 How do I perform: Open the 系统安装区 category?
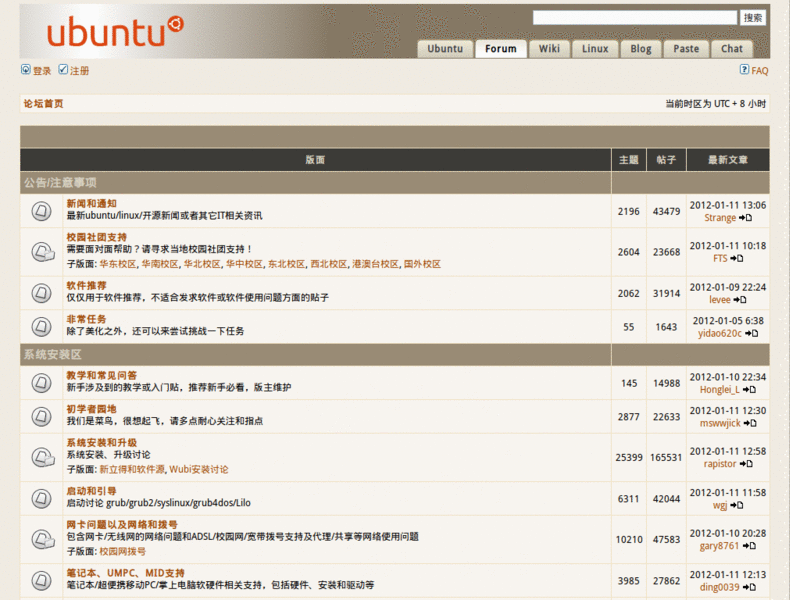tap(53, 355)
